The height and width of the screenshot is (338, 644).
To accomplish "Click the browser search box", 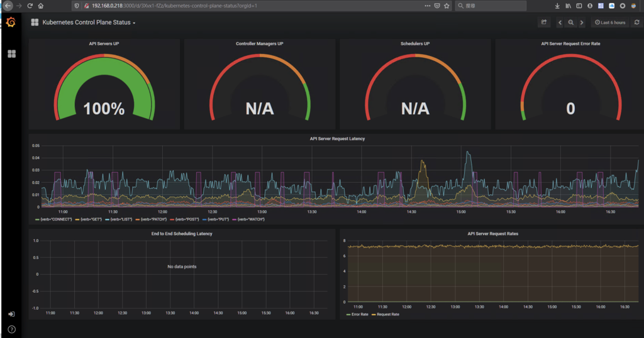I will (491, 6).
